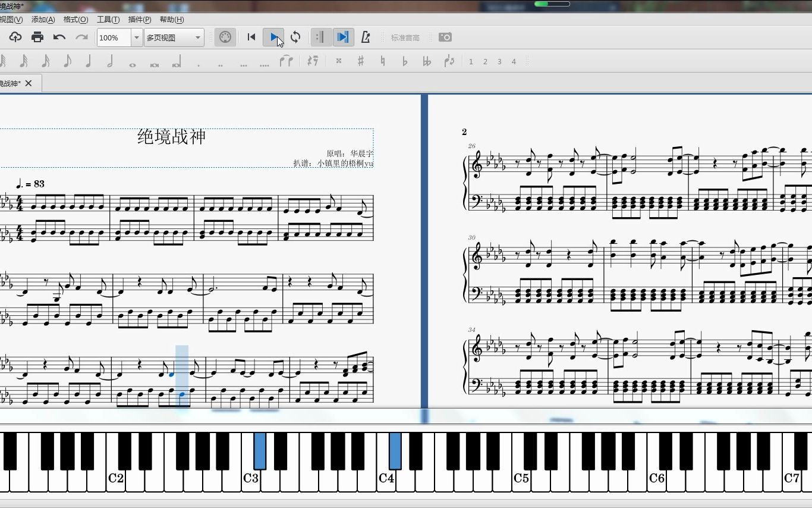812x508 pixels.
Task: Apply the flat accidental
Action: click(x=405, y=61)
